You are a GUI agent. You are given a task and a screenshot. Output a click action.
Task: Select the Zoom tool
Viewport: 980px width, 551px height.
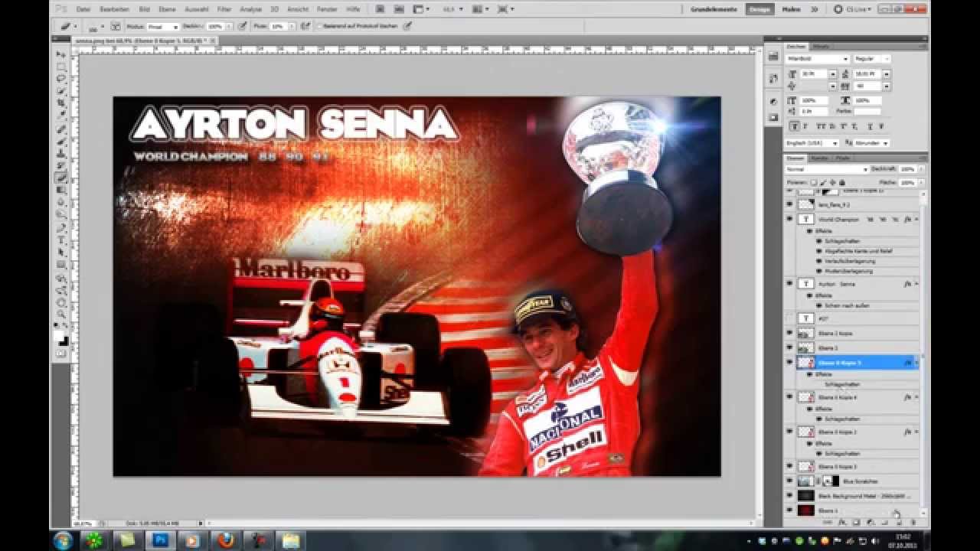(x=60, y=313)
